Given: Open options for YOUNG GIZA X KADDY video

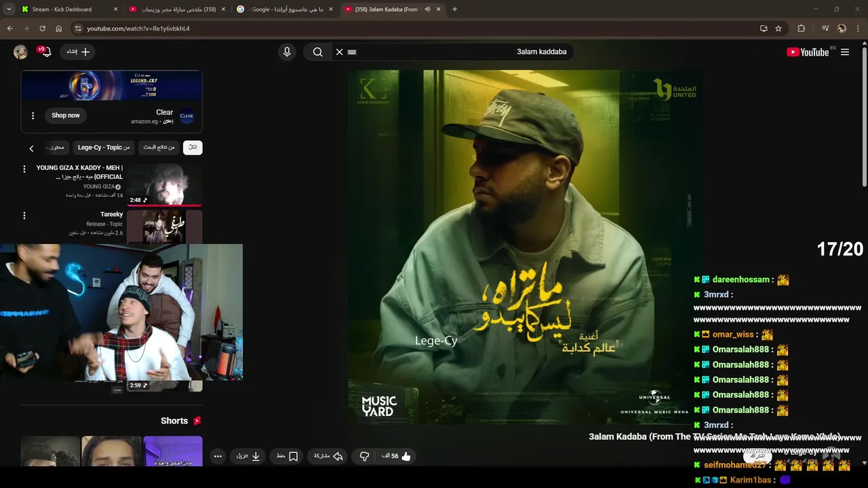Looking at the screenshot, I should tap(24, 169).
